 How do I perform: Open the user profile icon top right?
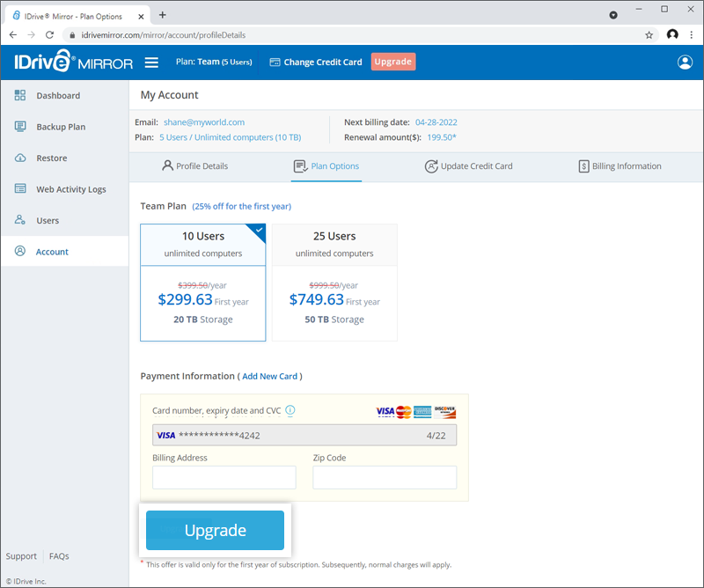pyautogui.click(x=685, y=62)
